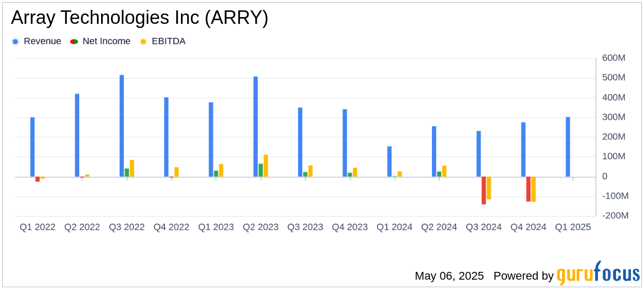The image size is (644, 289).
Task: Click the Q2 2024 axis label
Action: (439, 227)
